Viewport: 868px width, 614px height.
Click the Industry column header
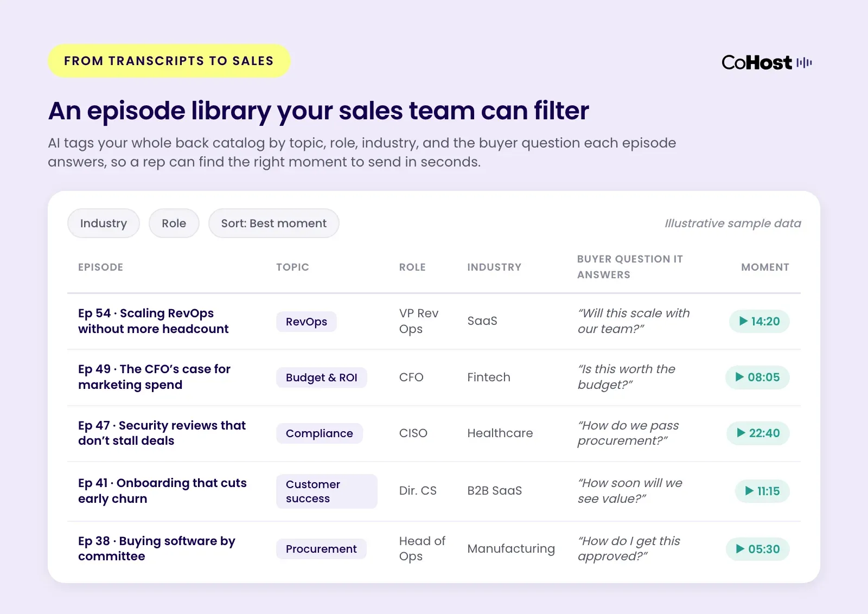point(494,267)
